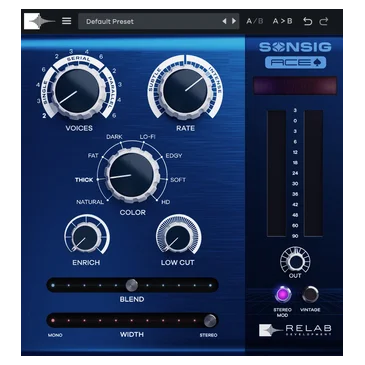Click the SUBTLE rate label
Screen dimensions: 365x365
(x=154, y=80)
